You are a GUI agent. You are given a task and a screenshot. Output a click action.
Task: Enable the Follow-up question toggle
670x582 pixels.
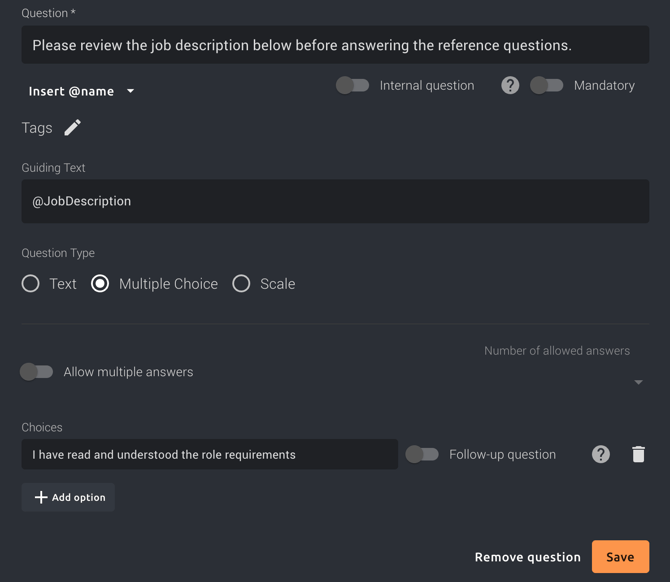[422, 454]
